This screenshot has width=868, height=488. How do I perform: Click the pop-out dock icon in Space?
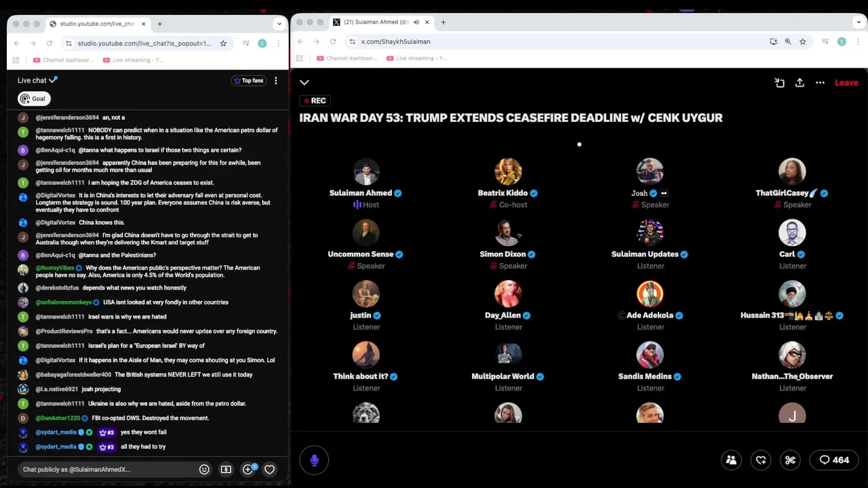point(779,83)
